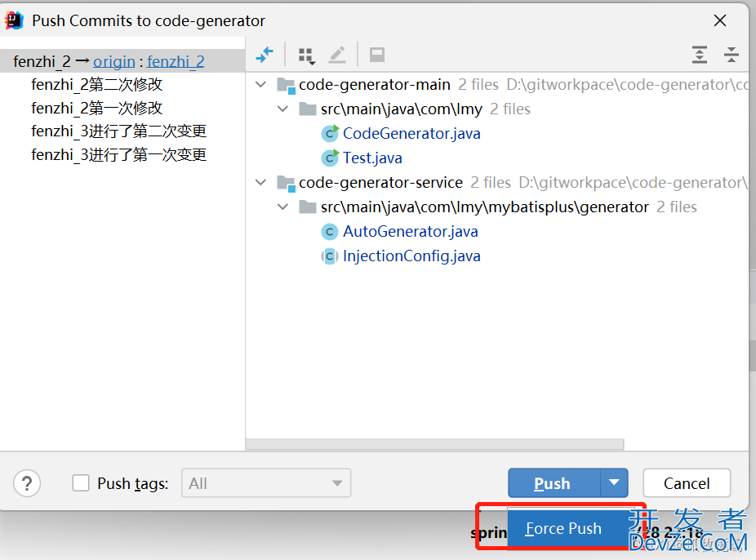Click the CodeGenerator.java class icon
Screen dimensions: 756x560
coord(331,134)
